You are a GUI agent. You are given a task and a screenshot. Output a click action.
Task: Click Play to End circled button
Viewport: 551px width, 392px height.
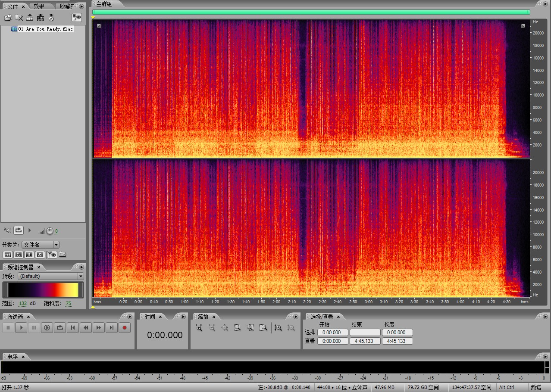[x=47, y=328]
